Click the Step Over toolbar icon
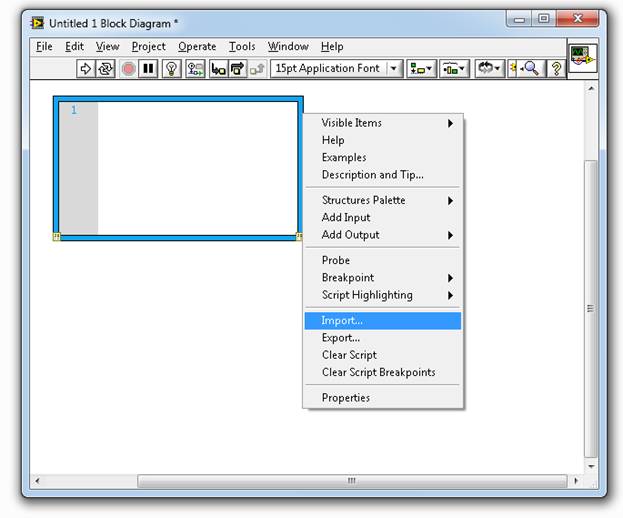Viewport: 623px width, 518px height. (237, 69)
